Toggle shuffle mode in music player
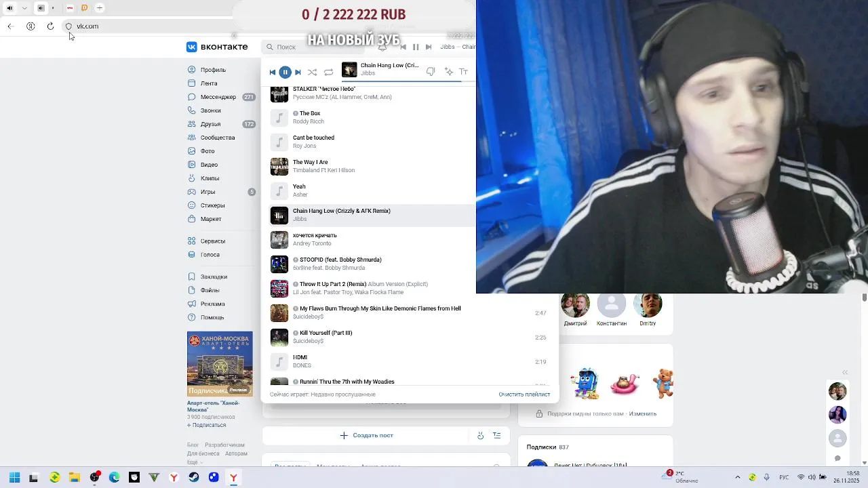This screenshot has height=488, width=868. coord(312,72)
